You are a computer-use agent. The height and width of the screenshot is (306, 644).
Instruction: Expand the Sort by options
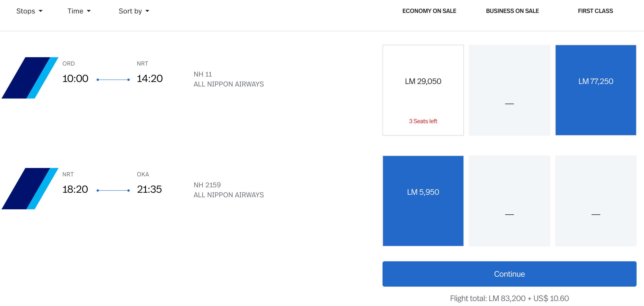coord(134,11)
